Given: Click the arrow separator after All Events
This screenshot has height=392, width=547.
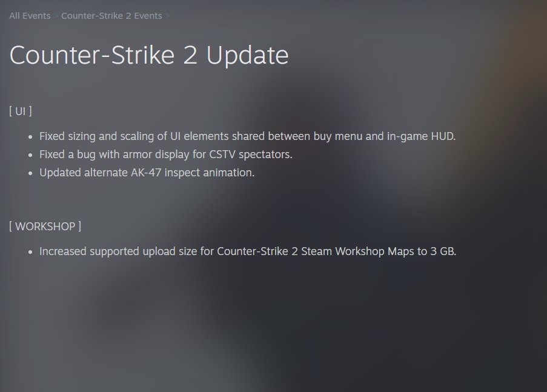Looking at the screenshot, I should [56, 16].
